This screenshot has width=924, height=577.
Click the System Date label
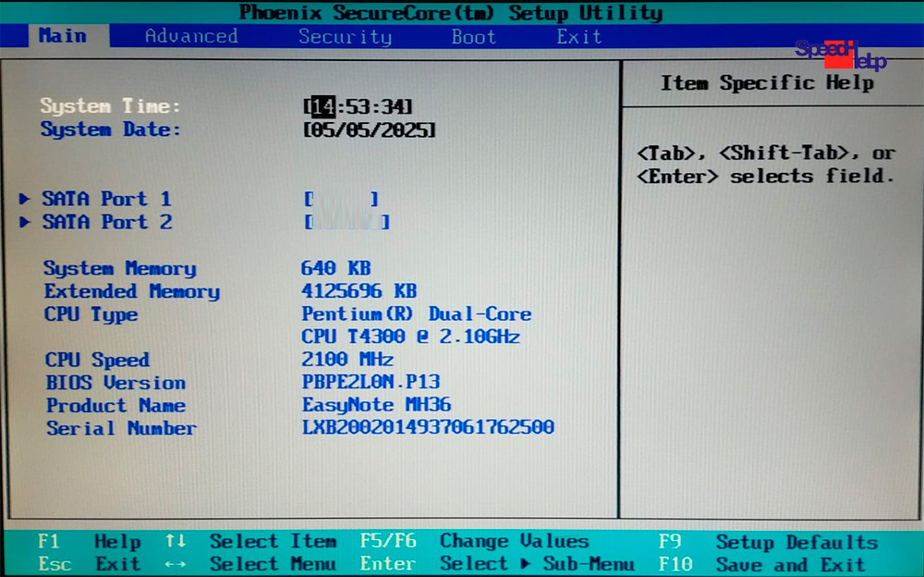[111, 129]
